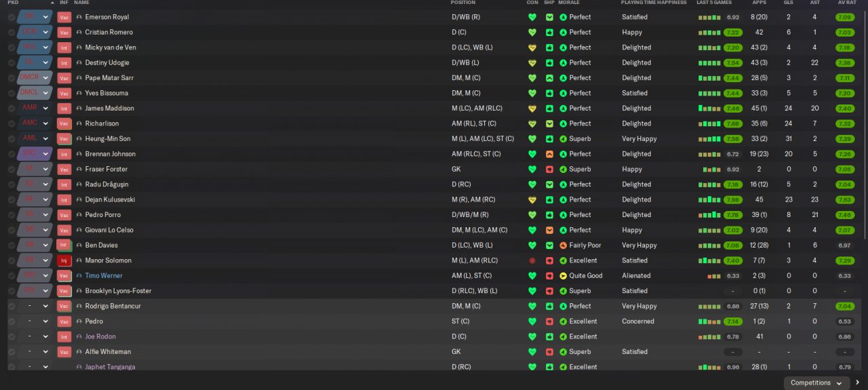This screenshot has width=868, height=390.
Task: Tick the selection circle for Destiny Udogie
Action: (12, 62)
